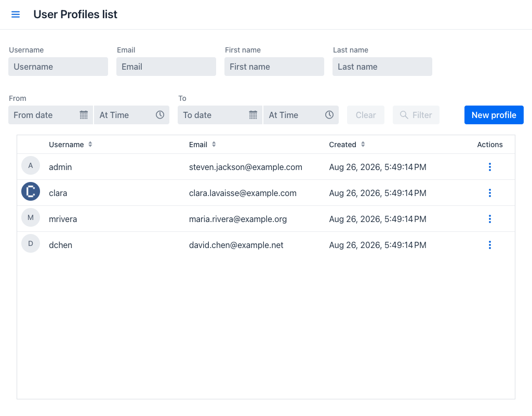The width and height of the screenshot is (532, 416).
Task: Open the To time clock icon
Action: click(x=329, y=115)
